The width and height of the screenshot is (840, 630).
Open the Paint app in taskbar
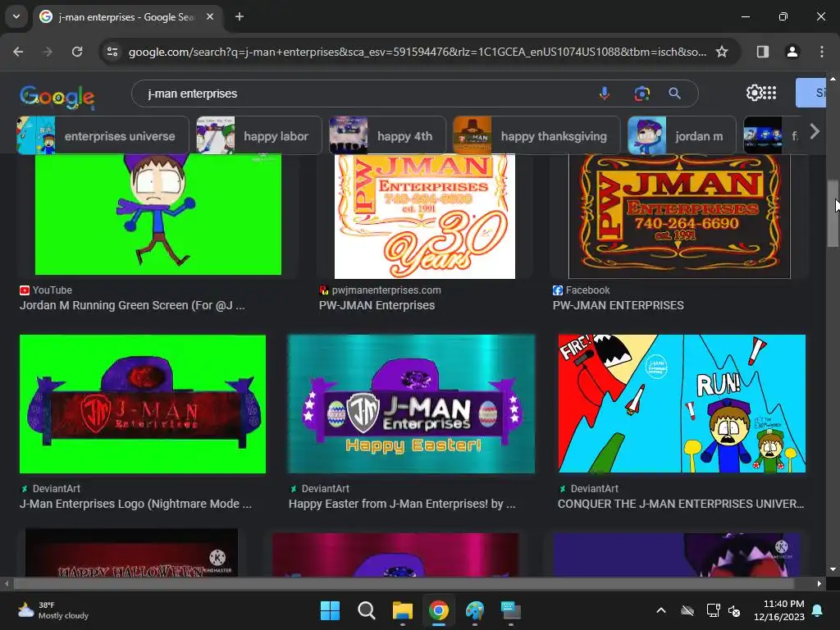(x=475, y=610)
